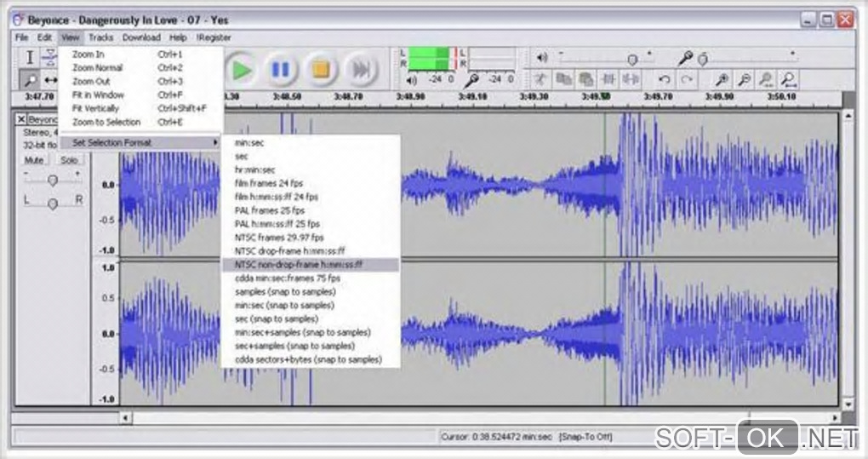Mute the Beyonce track

34,160
